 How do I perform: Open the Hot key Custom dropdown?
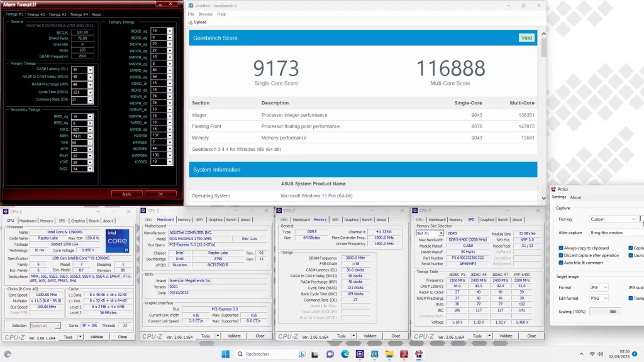tap(613, 219)
